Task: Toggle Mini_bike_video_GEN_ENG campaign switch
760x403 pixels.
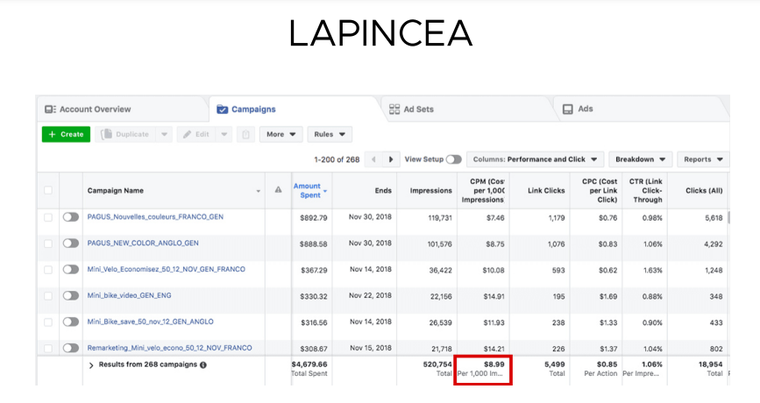Action: (x=71, y=295)
